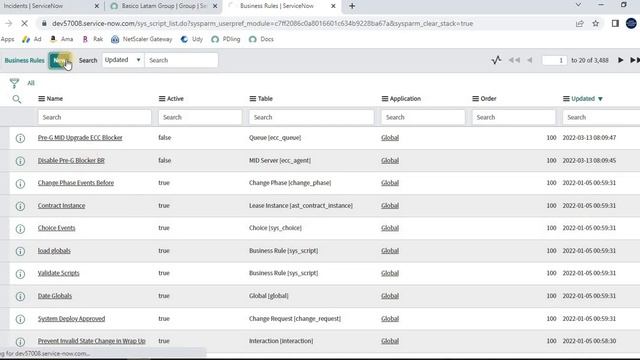Open the Application column menu icon
The image size is (640, 360).
click(x=384, y=99)
